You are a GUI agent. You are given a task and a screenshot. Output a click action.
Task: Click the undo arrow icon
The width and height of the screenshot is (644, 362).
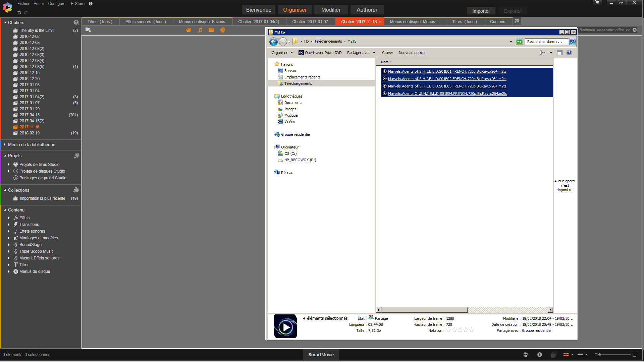[19, 12]
